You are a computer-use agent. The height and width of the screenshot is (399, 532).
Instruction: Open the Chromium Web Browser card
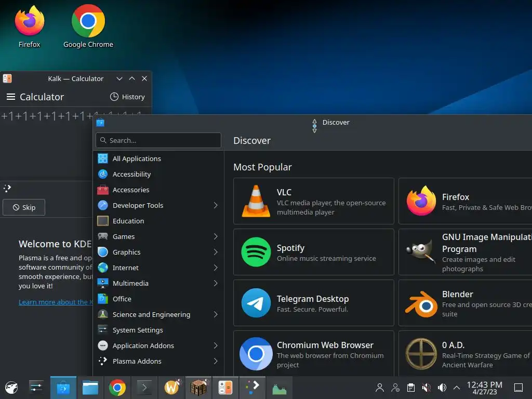[313, 353]
